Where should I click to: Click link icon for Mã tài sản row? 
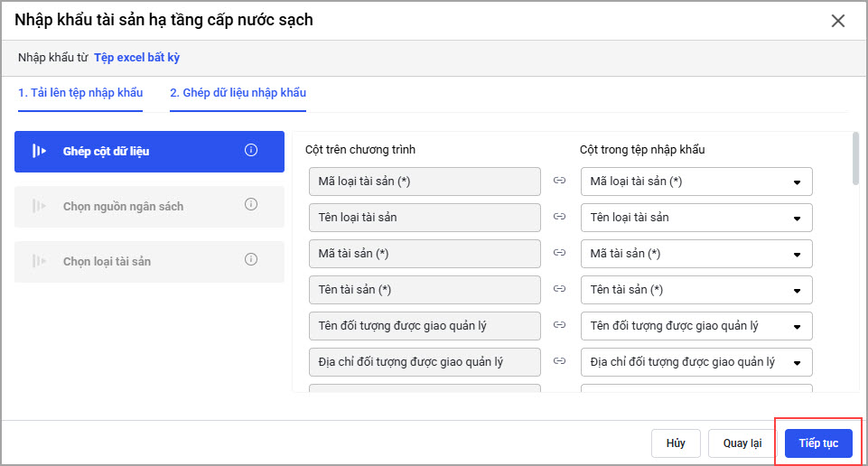point(560,254)
